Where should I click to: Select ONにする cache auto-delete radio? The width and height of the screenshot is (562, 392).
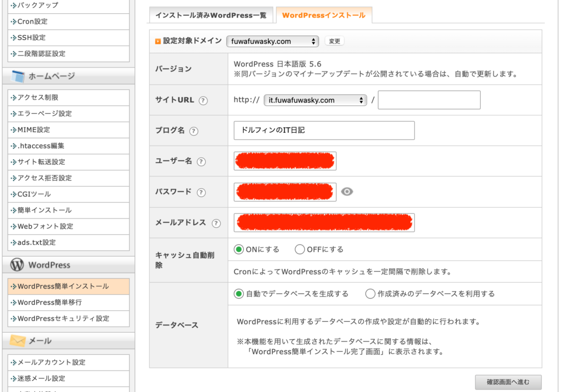coord(239,249)
